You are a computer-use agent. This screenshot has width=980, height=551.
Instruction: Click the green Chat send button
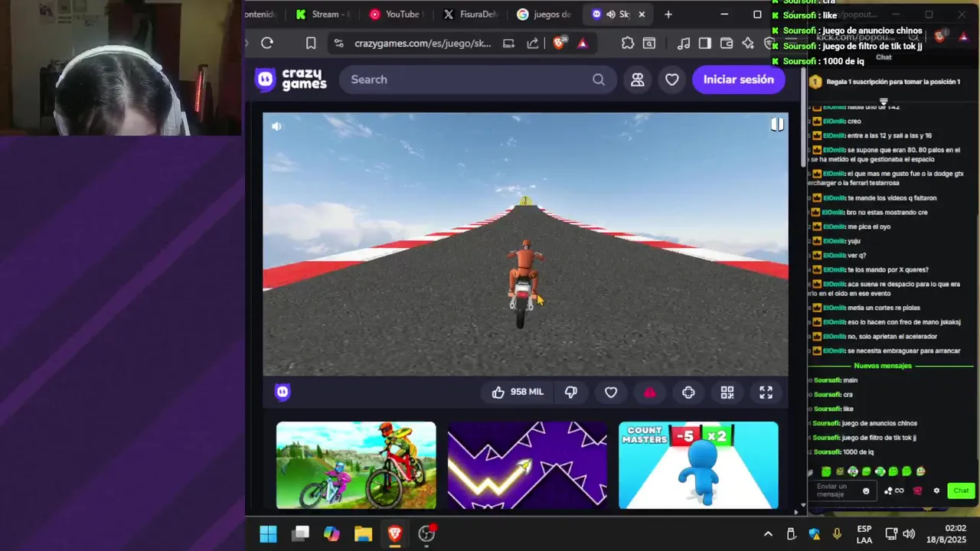961,491
